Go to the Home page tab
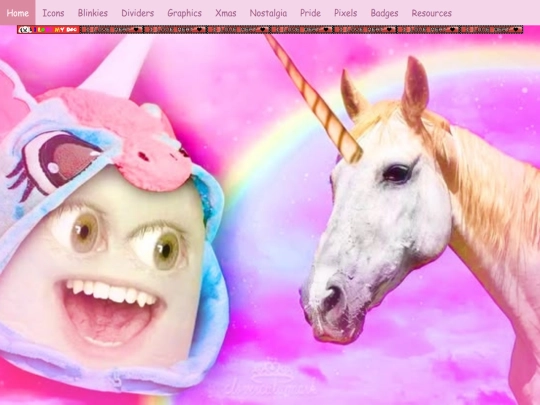 [x=18, y=13]
